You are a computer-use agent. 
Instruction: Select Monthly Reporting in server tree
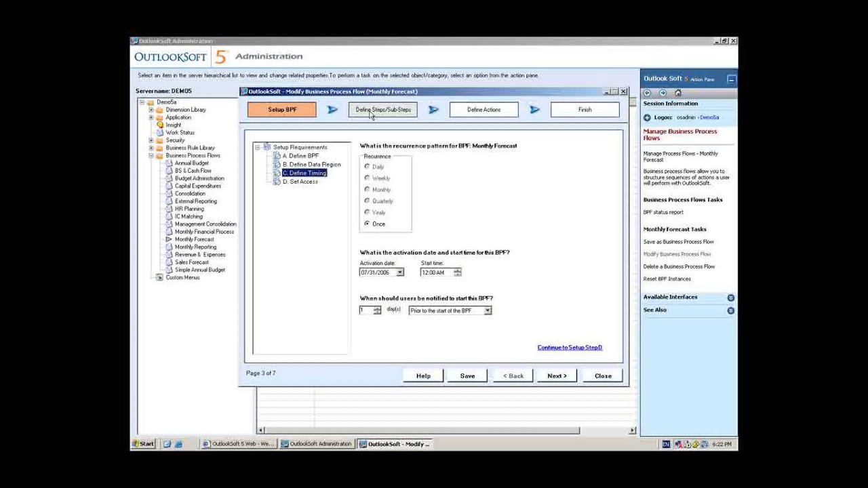(x=195, y=247)
